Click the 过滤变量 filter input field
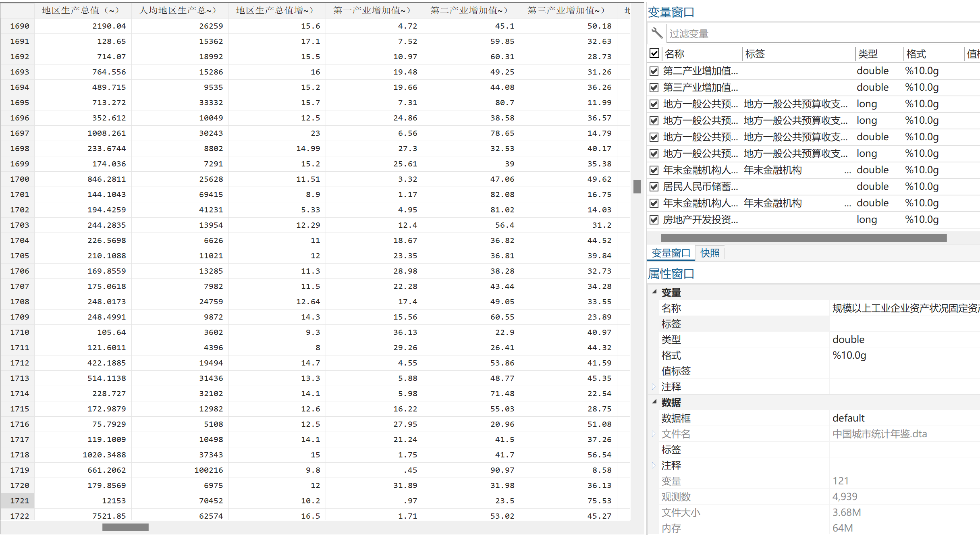 tap(822, 34)
